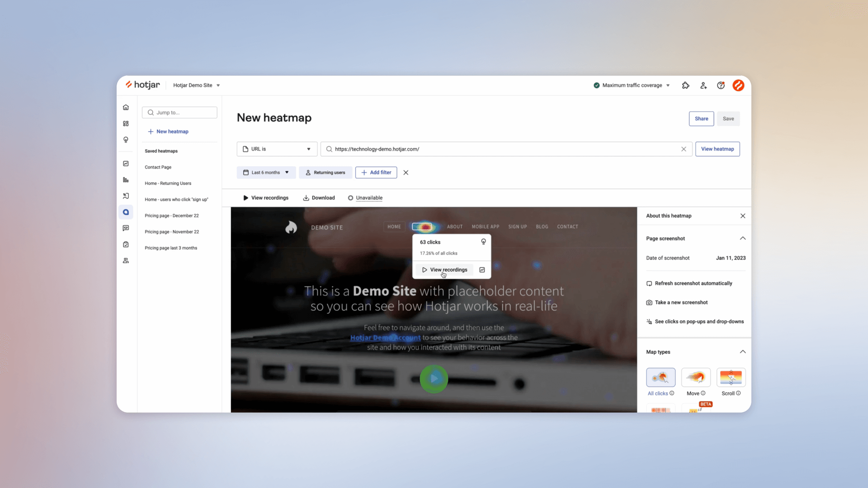This screenshot has height=488, width=868.
Task: Click New heatmap in sidebar
Action: (x=168, y=131)
